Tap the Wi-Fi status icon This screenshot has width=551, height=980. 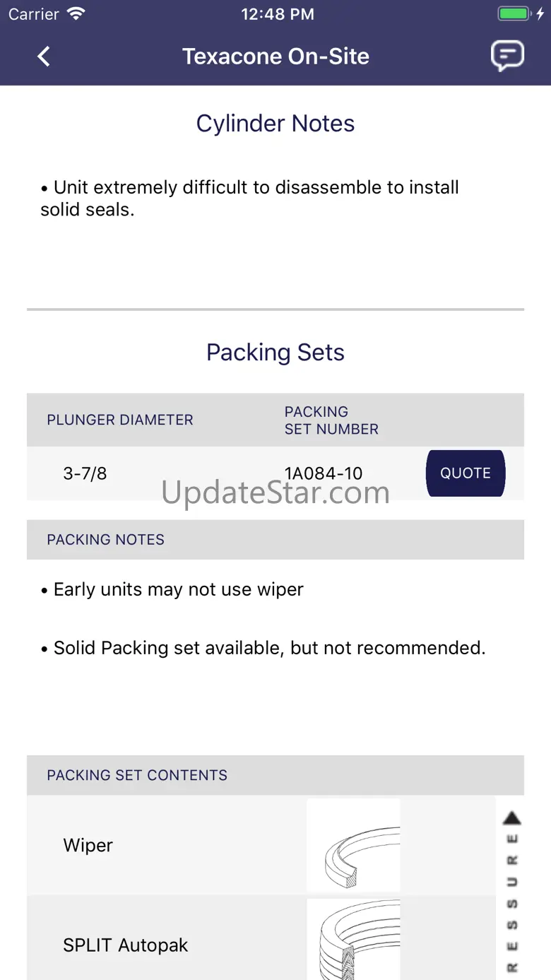coord(76,14)
